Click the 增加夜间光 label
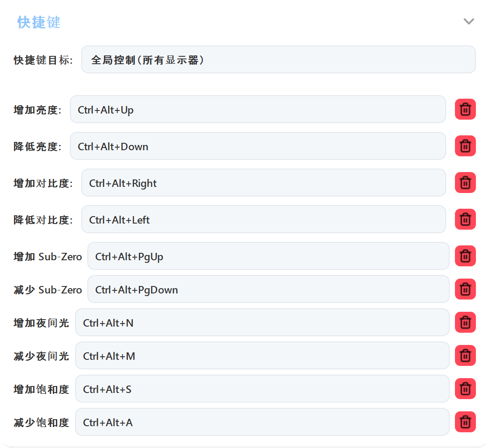This screenshot has height=448, width=489. pyautogui.click(x=41, y=323)
